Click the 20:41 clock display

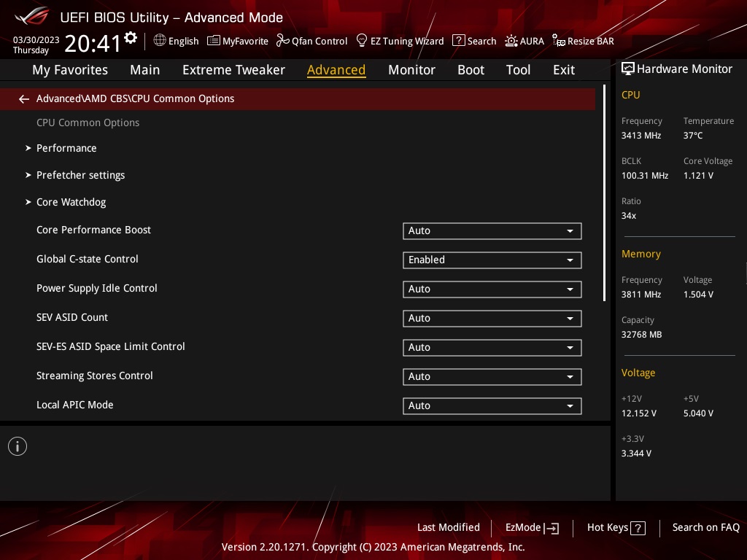tap(93, 43)
